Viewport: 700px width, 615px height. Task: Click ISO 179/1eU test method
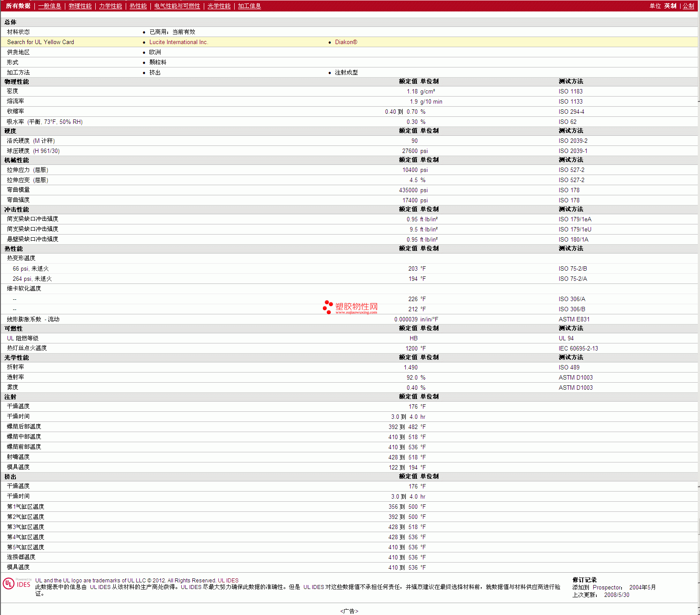575,229
